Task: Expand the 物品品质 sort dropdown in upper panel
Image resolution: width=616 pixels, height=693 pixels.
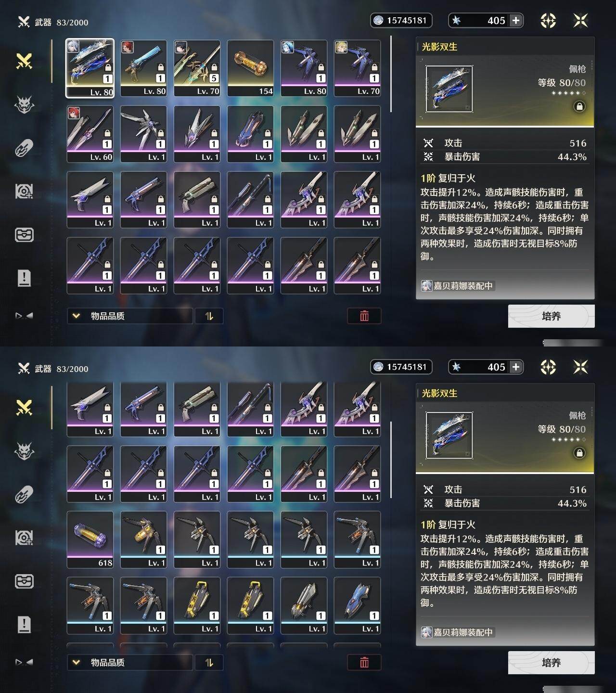Action: click(x=130, y=316)
